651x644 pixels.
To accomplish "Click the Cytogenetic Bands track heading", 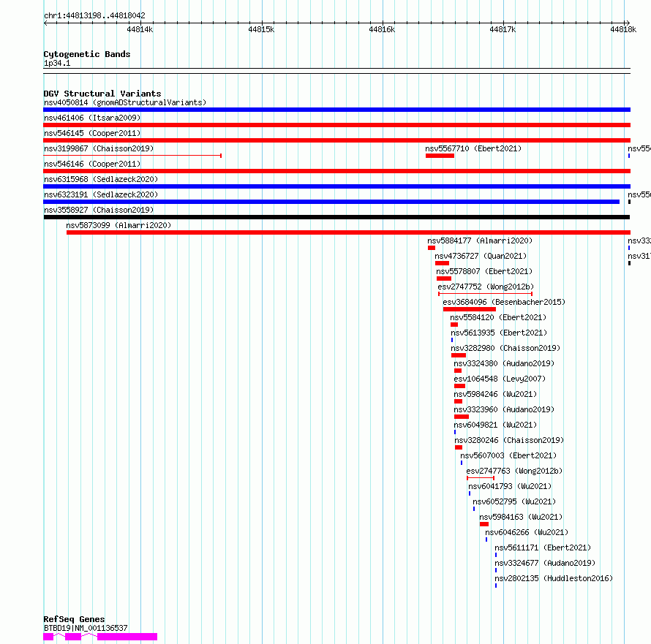I will 87,54.
